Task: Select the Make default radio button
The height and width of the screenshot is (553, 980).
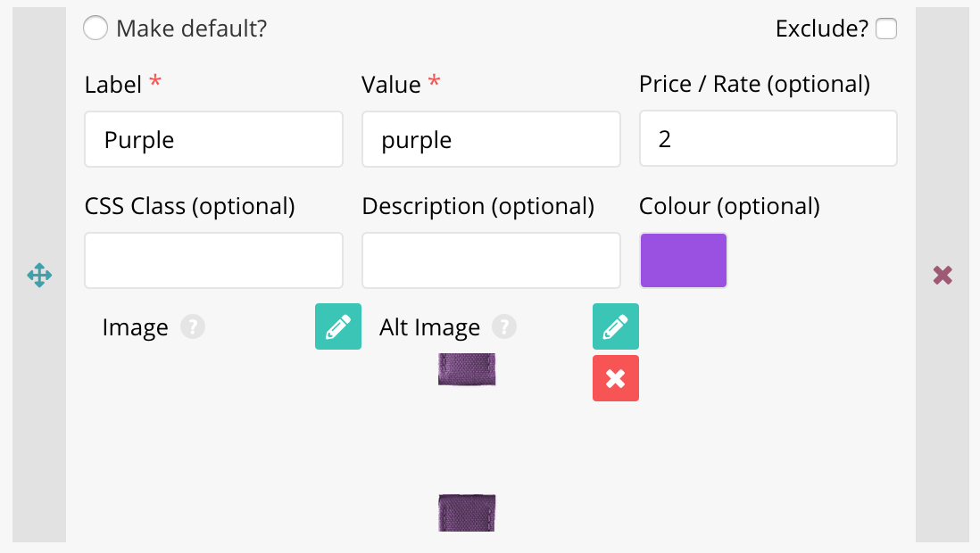Action: click(x=96, y=29)
